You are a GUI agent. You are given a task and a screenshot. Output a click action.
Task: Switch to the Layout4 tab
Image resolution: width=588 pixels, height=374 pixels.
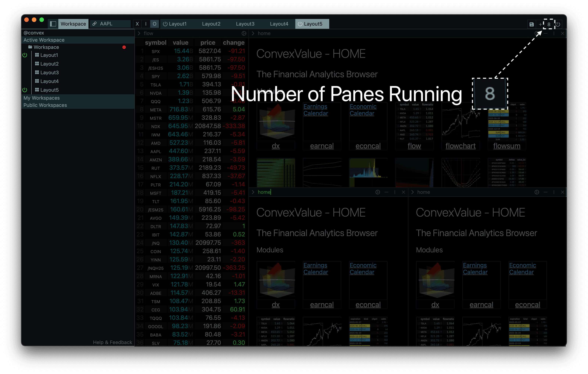[279, 24]
